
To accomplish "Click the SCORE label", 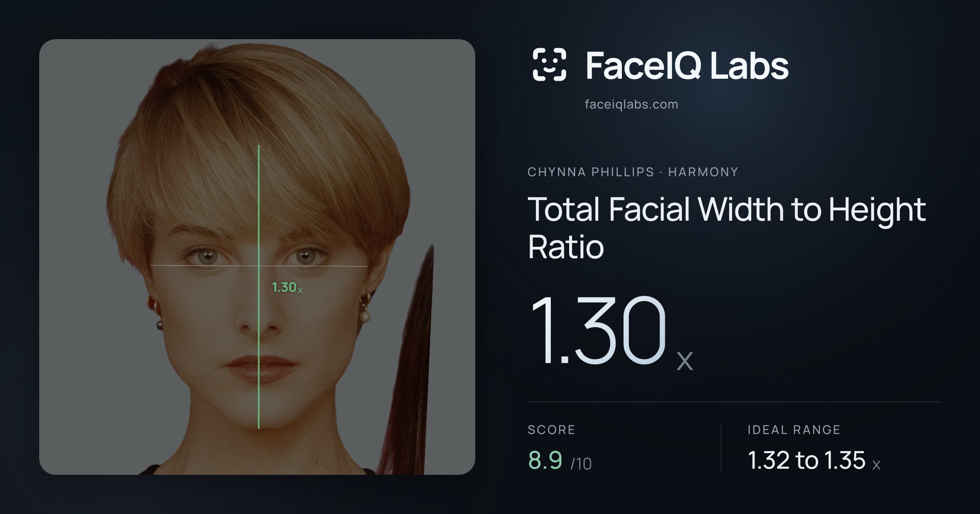I will coord(551,430).
